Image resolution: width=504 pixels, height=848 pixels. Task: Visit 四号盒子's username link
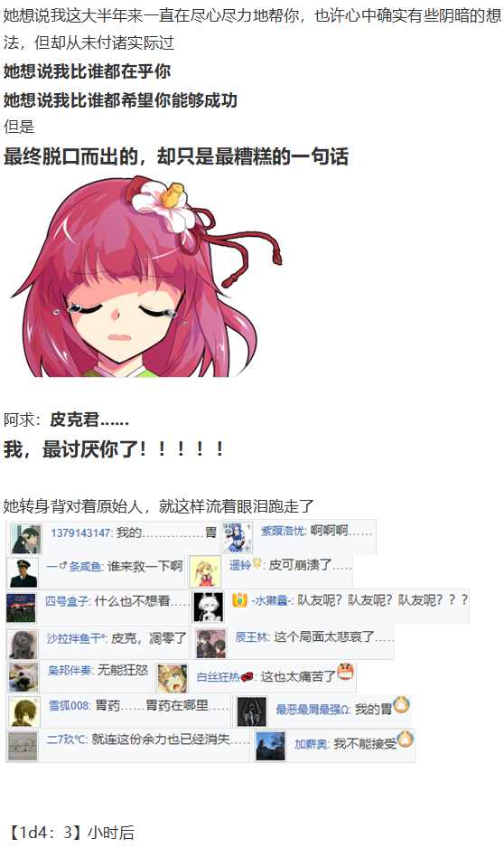[x=68, y=600]
